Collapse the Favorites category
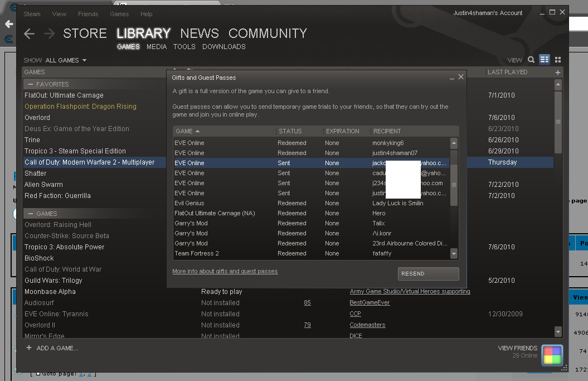 pyautogui.click(x=30, y=84)
